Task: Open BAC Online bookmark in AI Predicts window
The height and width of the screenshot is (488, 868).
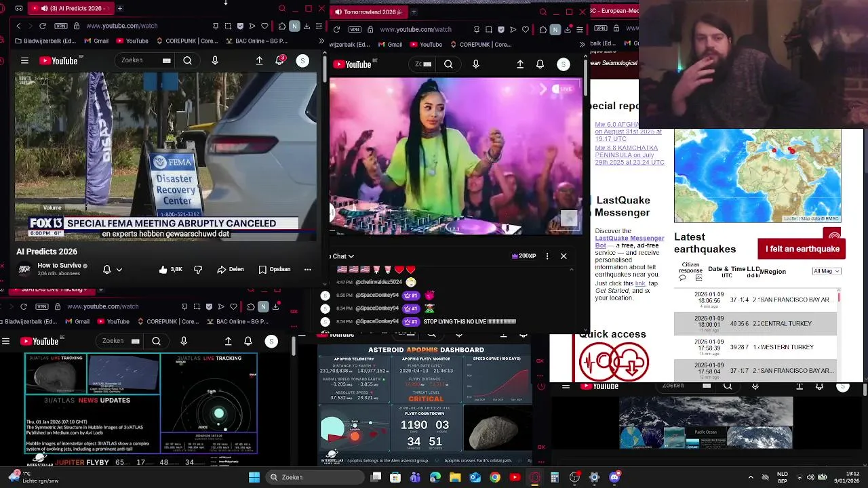Action: point(257,41)
